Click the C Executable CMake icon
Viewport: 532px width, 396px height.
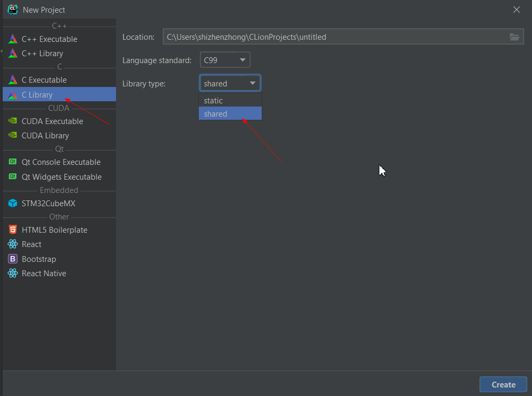[13, 80]
